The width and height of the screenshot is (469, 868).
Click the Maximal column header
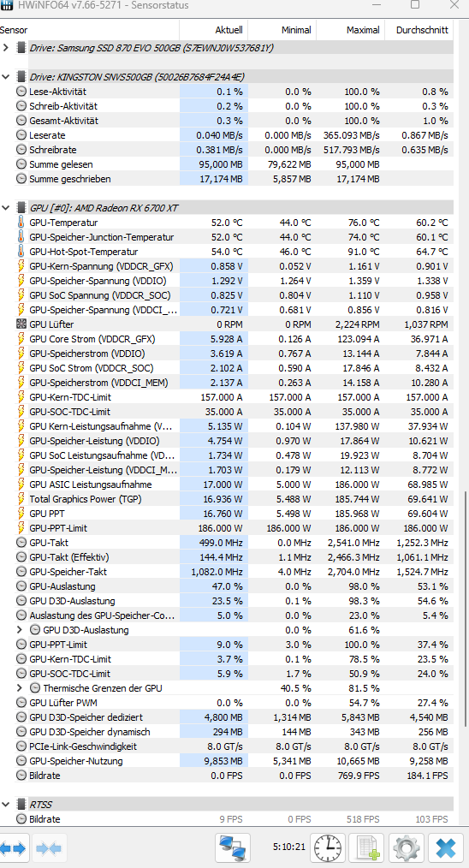350,30
